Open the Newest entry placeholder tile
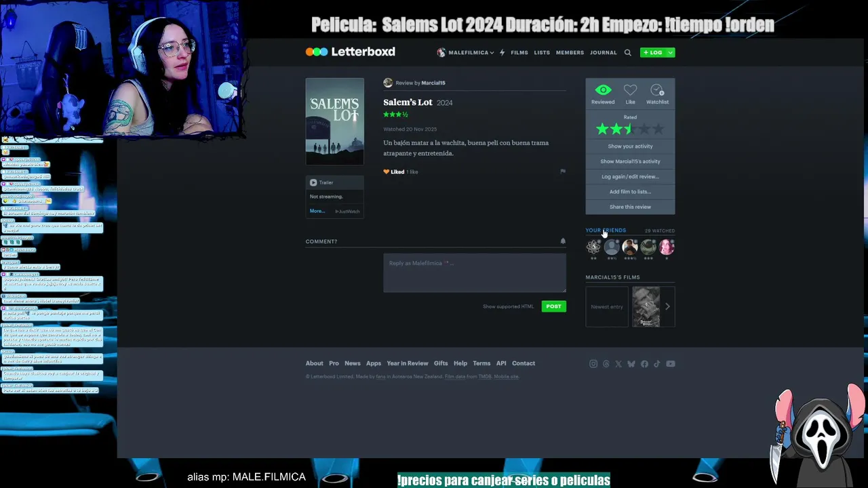The width and height of the screenshot is (868, 488). tap(607, 306)
